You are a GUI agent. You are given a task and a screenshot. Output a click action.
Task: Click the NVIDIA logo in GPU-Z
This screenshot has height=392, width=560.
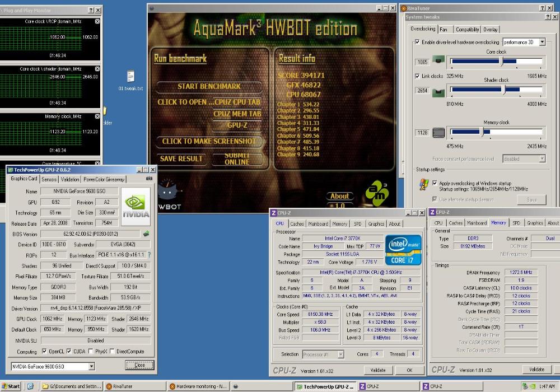click(136, 207)
